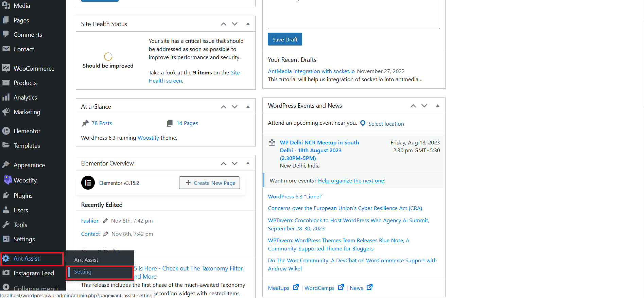Image resolution: width=644 pixels, height=298 pixels.
Task: Click the Products box icon
Action: coord(6,83)
